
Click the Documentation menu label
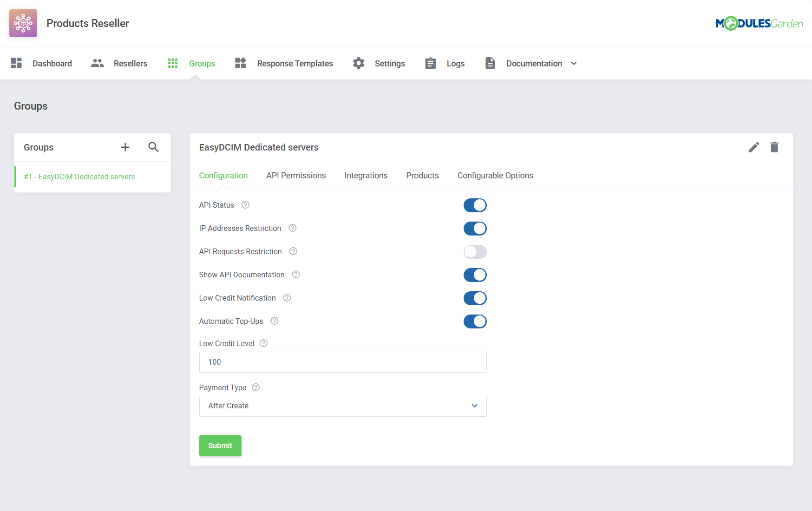[x=534, y=64]
